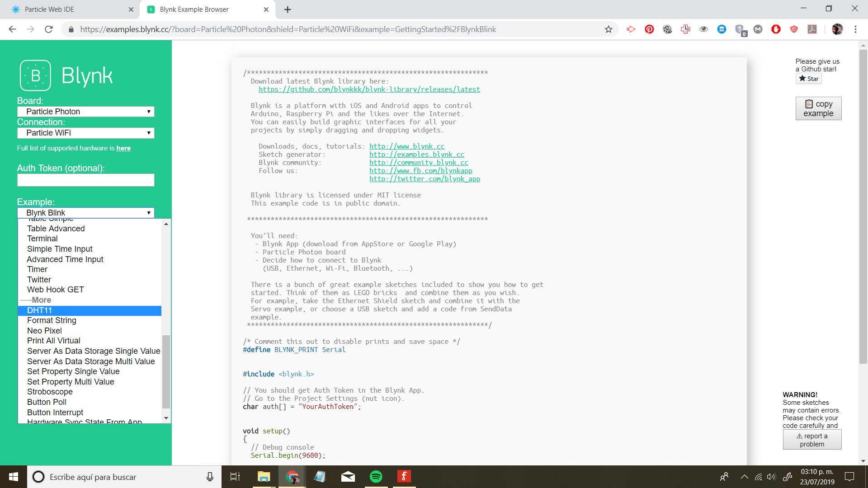868x488 pixels.
Task: Click the example list scroll-down arrow
Action: (166, 418)
